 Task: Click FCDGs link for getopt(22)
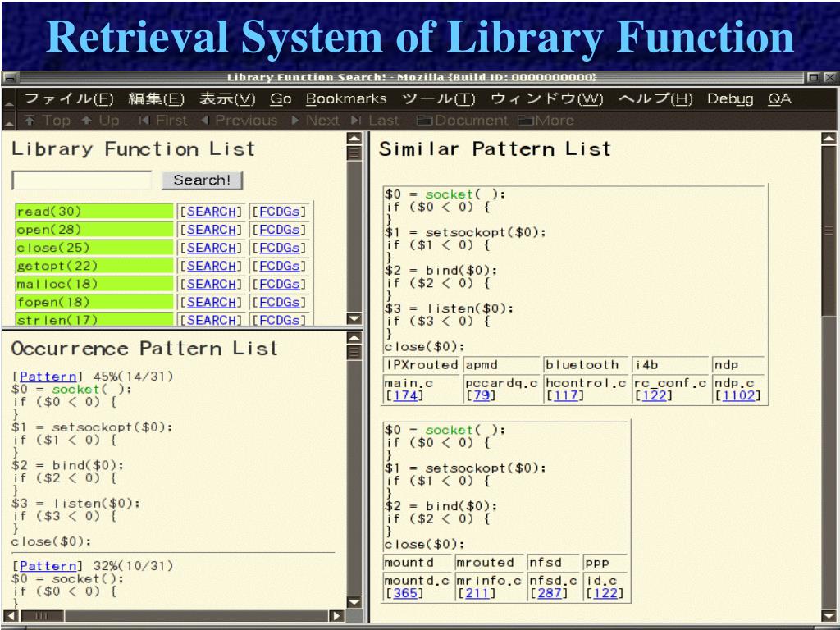tap(279, 267)
